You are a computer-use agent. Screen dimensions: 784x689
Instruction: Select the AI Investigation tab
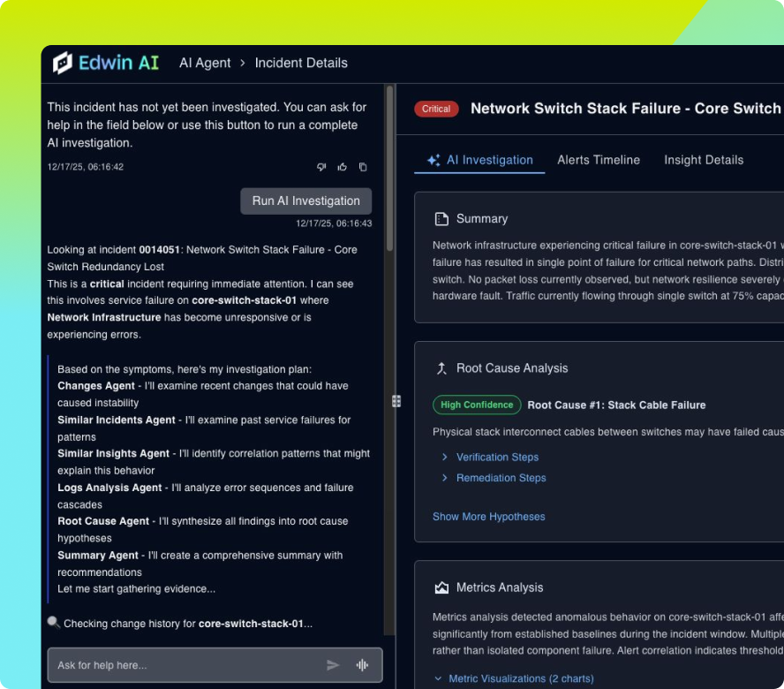click(480, 160)
